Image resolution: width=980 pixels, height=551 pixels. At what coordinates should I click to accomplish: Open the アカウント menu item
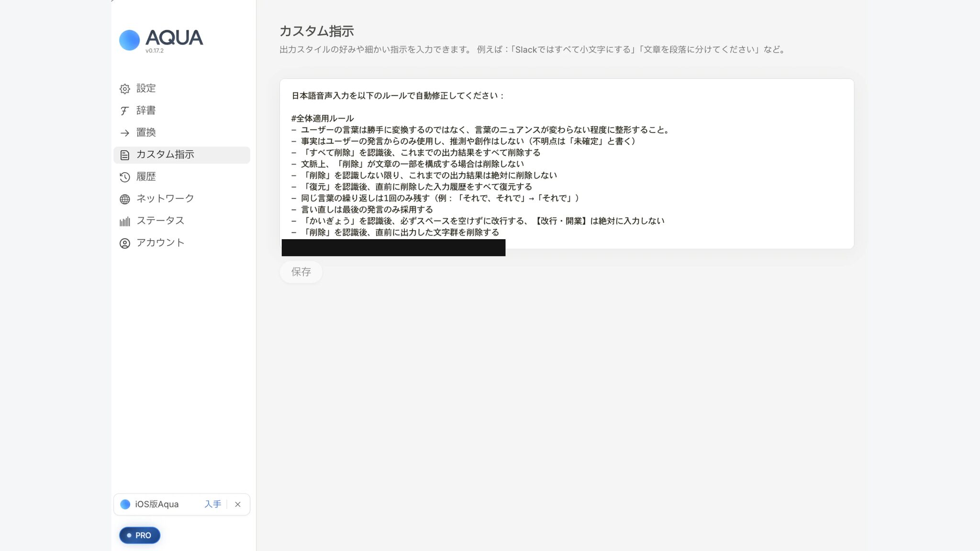pos(182,242)
